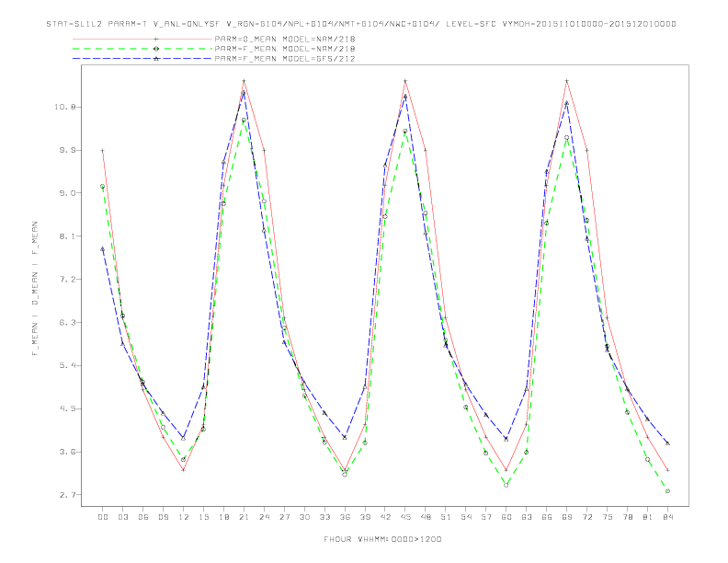Click y-axis tick label 5.4
Screen dimensions: 728x563
(67, 365)
